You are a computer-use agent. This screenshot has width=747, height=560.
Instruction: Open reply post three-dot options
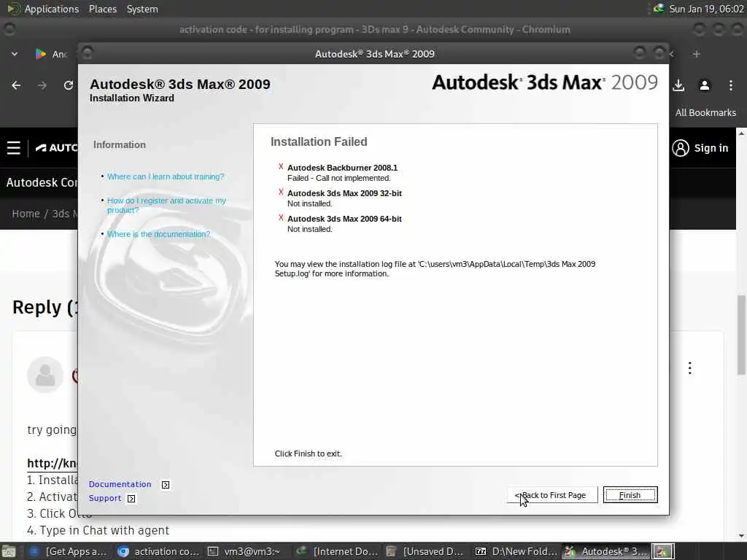coord(690,367)
